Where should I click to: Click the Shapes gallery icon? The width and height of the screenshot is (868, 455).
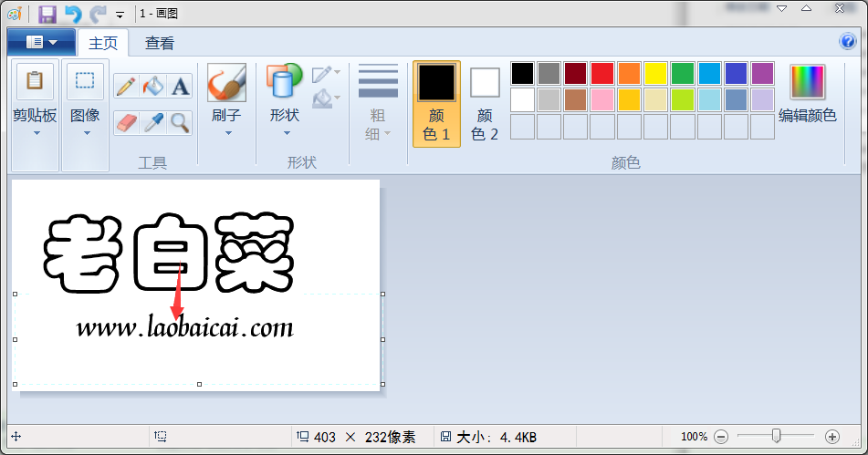pyautogui.click(x=284, y=82)
